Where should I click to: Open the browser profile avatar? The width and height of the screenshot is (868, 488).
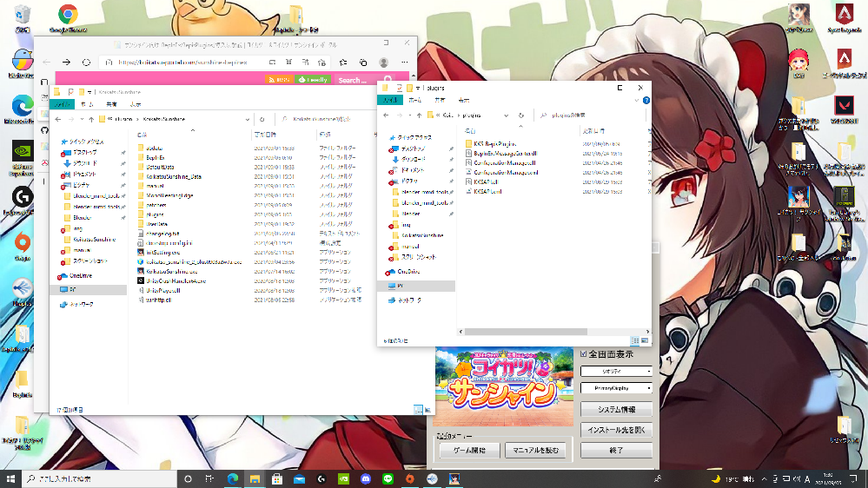(x=384, y=63)
